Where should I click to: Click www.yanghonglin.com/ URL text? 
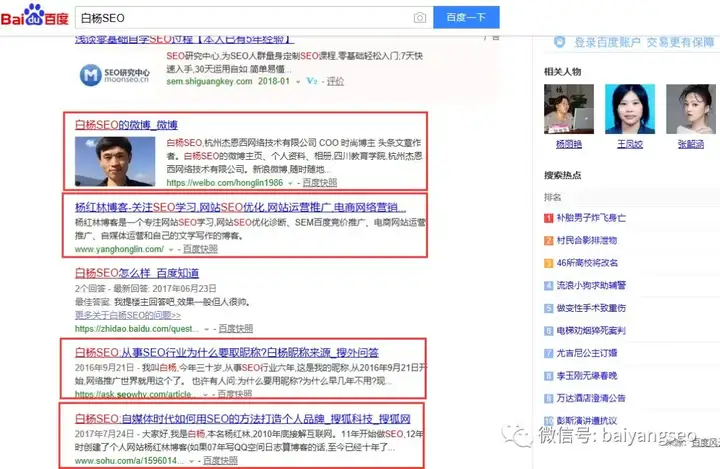point(119,249)
